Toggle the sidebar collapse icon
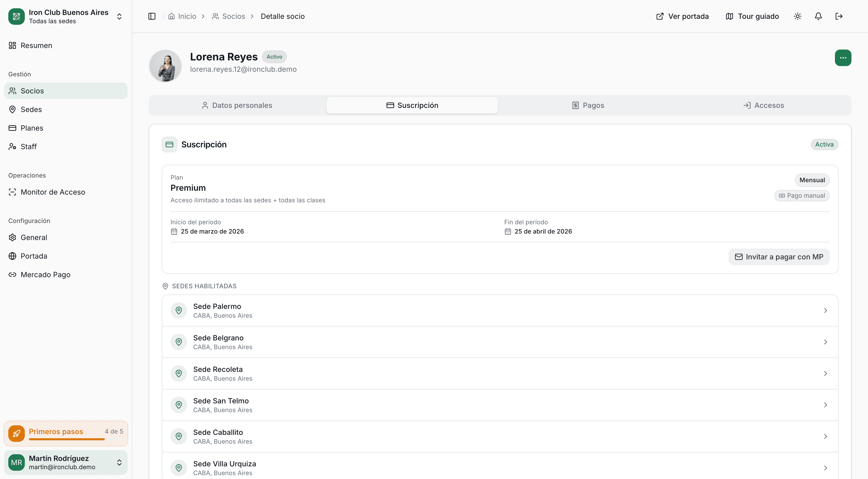 click(152, 16)
